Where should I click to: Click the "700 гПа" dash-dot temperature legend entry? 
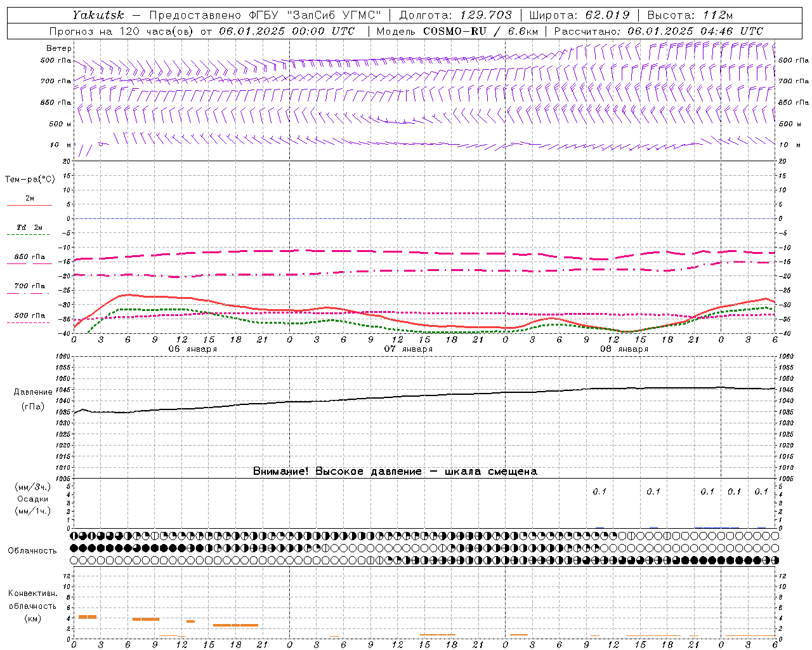click(x=29, y=286)
